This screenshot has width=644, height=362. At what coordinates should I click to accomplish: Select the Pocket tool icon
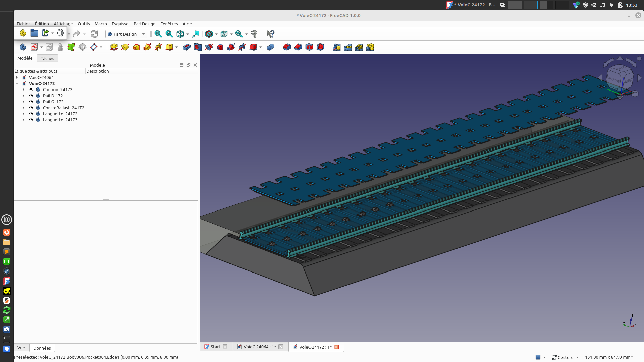point(187,47)
